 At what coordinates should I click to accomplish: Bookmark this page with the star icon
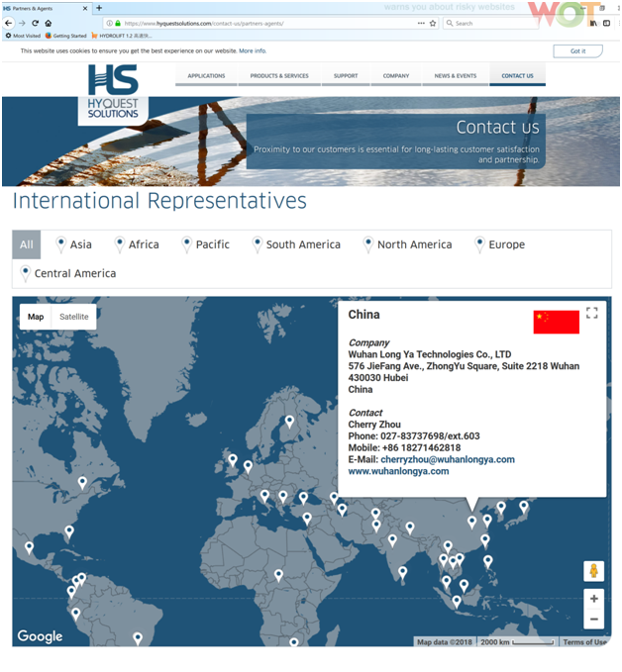[x=433, y=23]
